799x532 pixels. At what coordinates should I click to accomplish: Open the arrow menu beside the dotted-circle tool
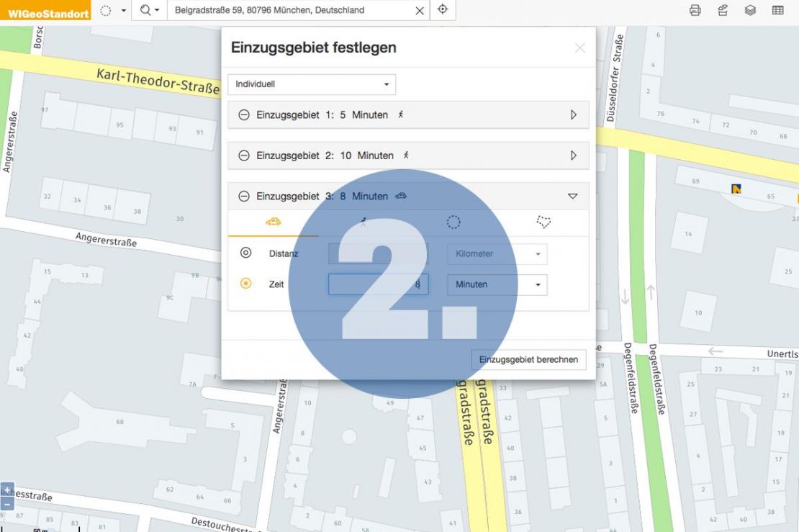123,10
